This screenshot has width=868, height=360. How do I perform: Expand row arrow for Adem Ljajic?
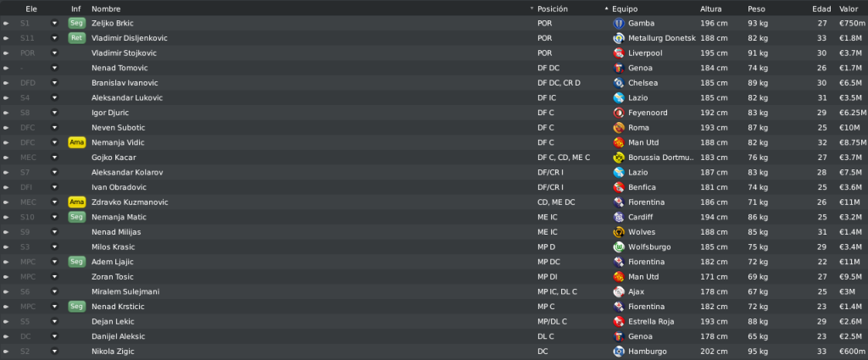(6, 262)
